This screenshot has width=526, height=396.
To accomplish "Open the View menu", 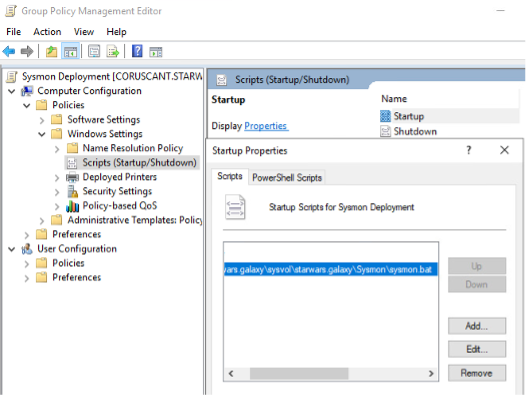I will point(84,32).
